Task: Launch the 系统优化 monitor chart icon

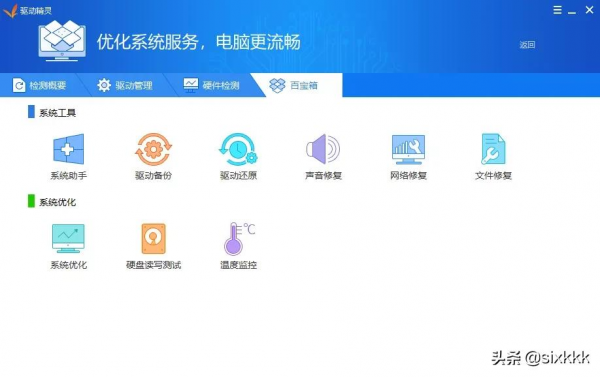Action: point(68,238)
